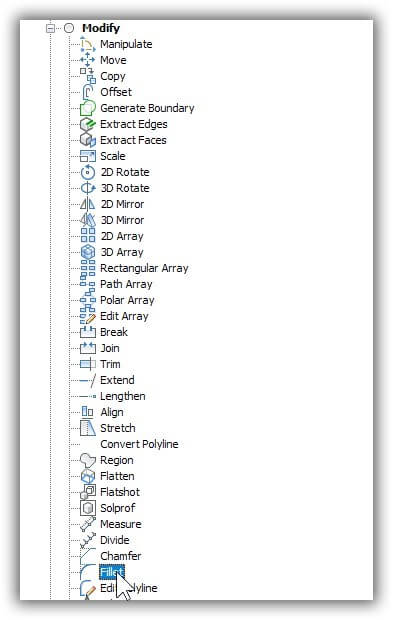Click the Path Array icon

88,284
